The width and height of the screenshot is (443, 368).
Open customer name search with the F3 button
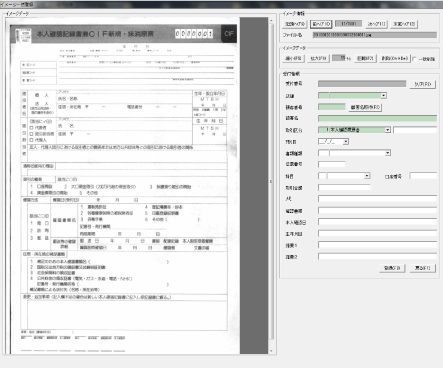point(365,107)
